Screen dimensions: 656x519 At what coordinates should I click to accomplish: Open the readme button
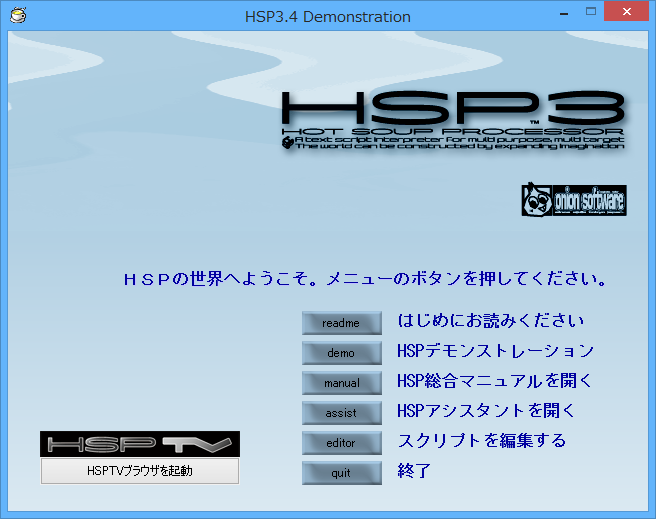coord(342,323)
